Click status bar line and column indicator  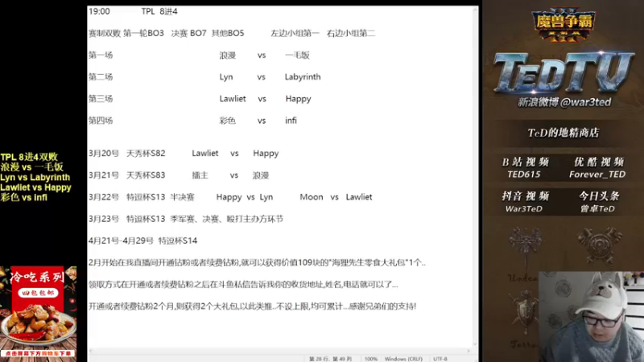pos(330,359)
